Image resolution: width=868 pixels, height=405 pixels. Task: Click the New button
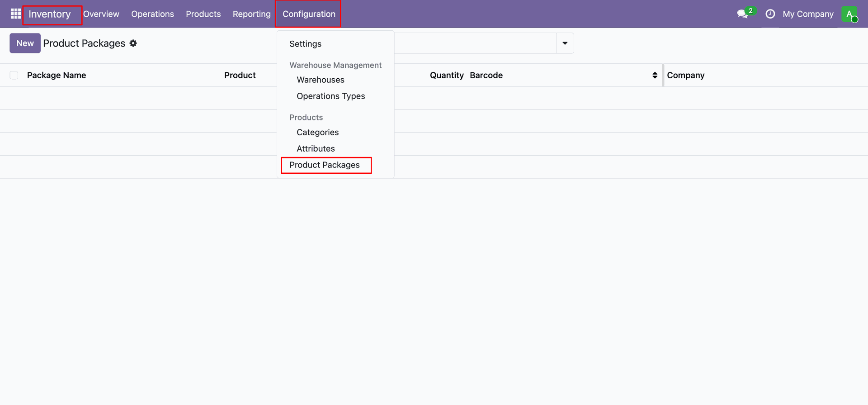click(x=25, y=43)
